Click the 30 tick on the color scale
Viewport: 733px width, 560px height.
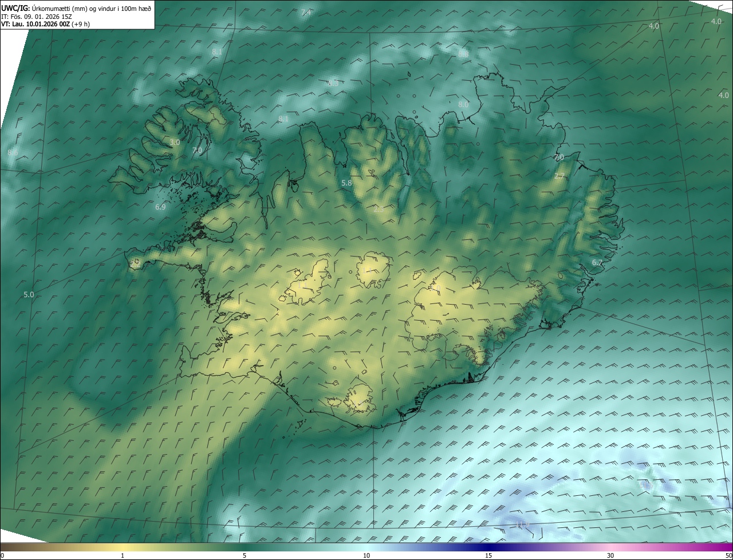click(610, 555)
